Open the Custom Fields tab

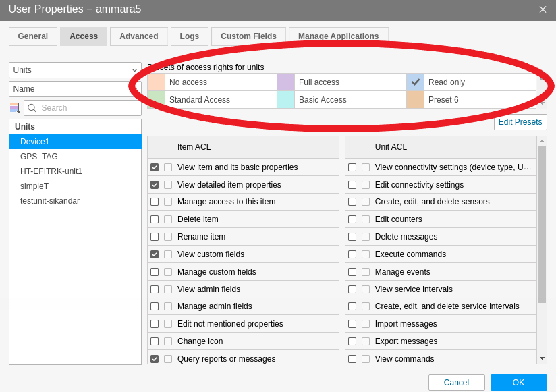(248, 36)
